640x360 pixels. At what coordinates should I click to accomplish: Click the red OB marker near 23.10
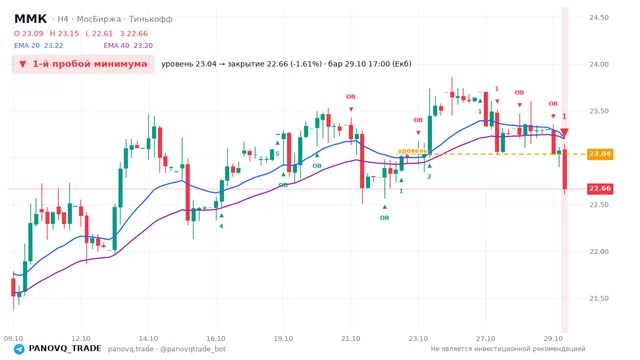click(418, 120)
